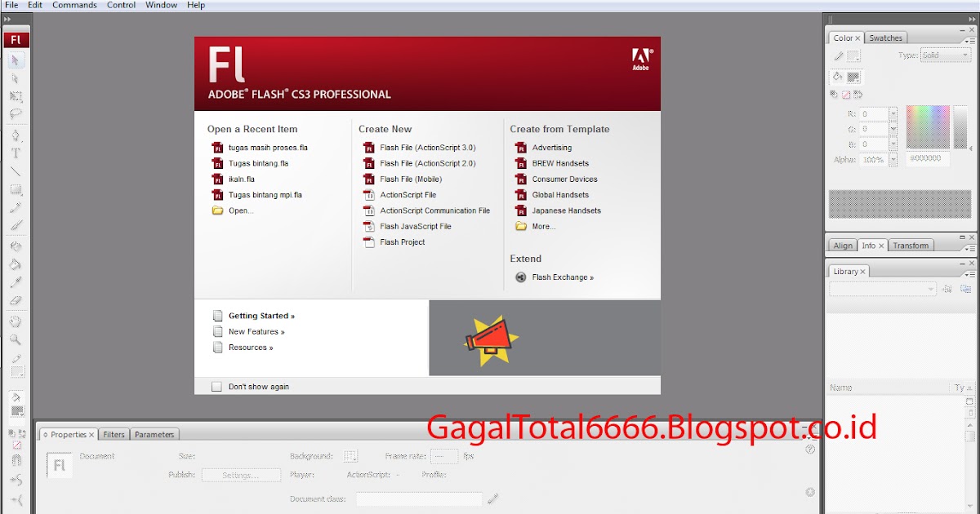Select the Paint Bucket tool
This screenshot has width=980, height=514.
(16, 264)
